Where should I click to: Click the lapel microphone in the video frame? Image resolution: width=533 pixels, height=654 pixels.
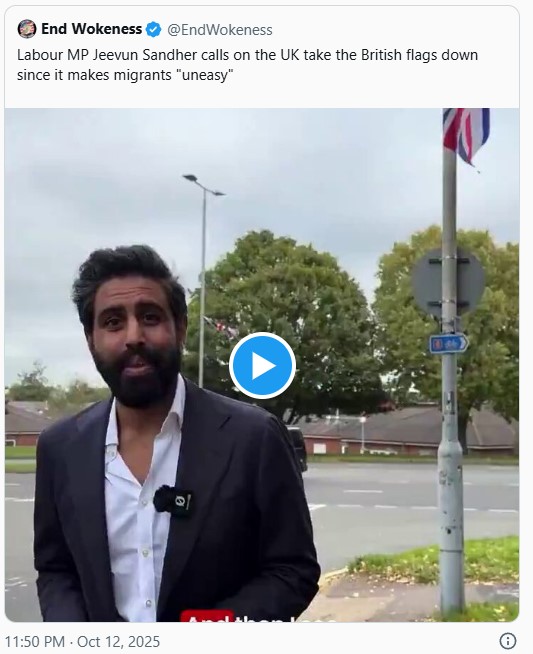coord(173,501)
